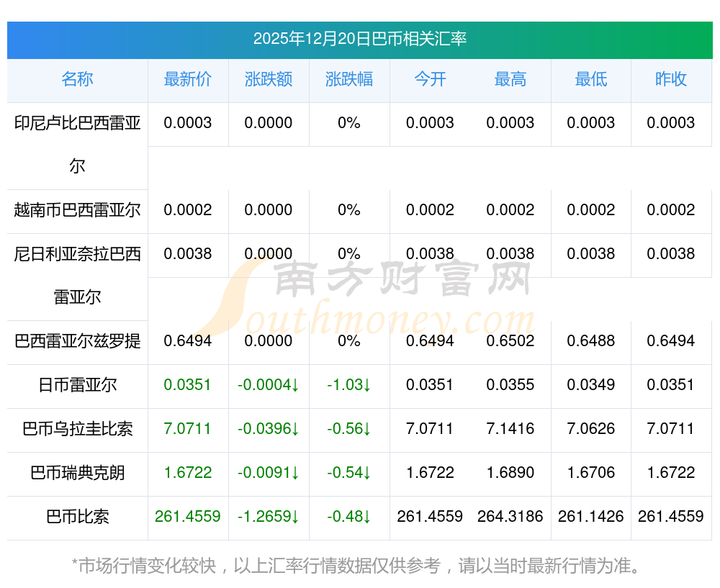
Task: Click the 最低 column header
Action: (x=591, y=79)
